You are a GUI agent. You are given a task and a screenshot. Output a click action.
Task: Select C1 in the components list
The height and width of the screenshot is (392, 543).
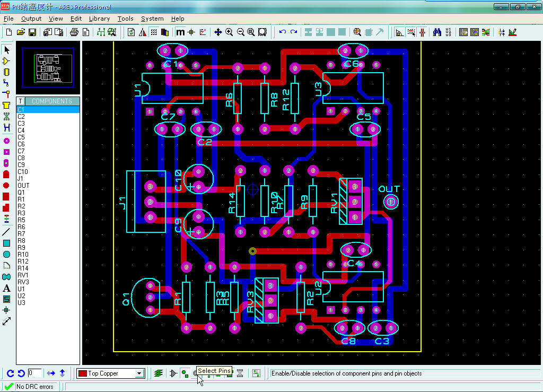(48, 110)
